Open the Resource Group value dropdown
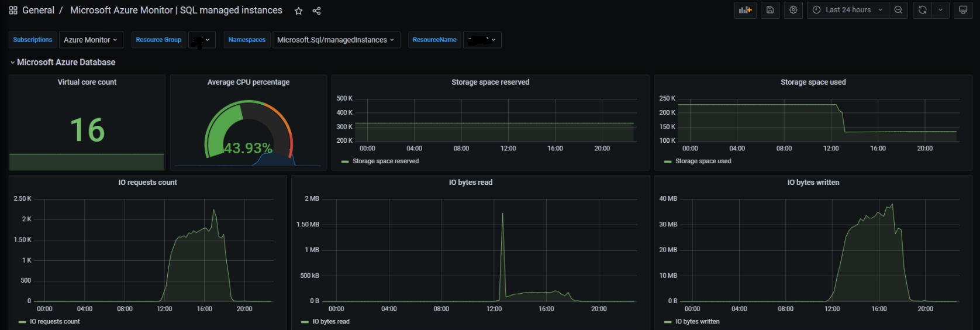The height and width of the screenshot is (330, 980). pyautogui.click(x=202, y=40)
